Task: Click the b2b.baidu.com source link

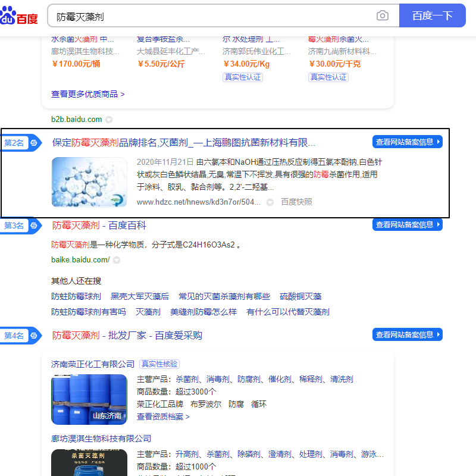Action: pyautogui.click(x=77, y=120)
